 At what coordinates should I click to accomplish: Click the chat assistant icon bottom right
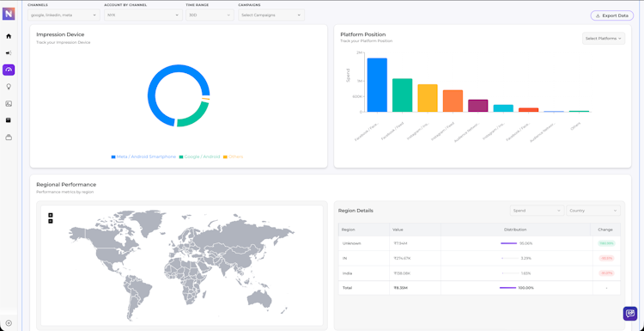click(x=630, y=314)
